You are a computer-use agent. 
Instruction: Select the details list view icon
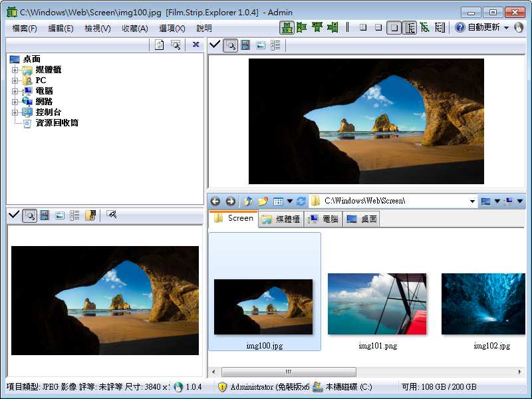[x=275, y=45]
